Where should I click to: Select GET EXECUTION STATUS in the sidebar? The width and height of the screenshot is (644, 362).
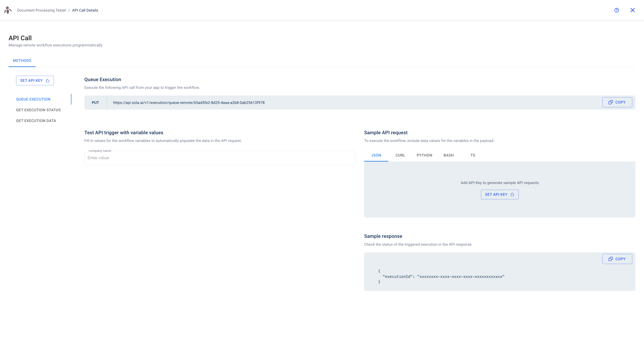coord(38,110)
